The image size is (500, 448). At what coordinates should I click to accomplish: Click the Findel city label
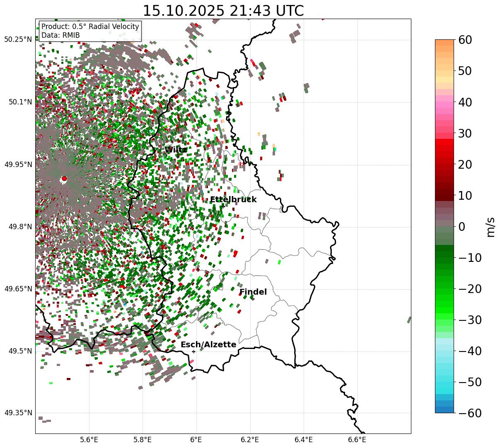tap(253, 292)
